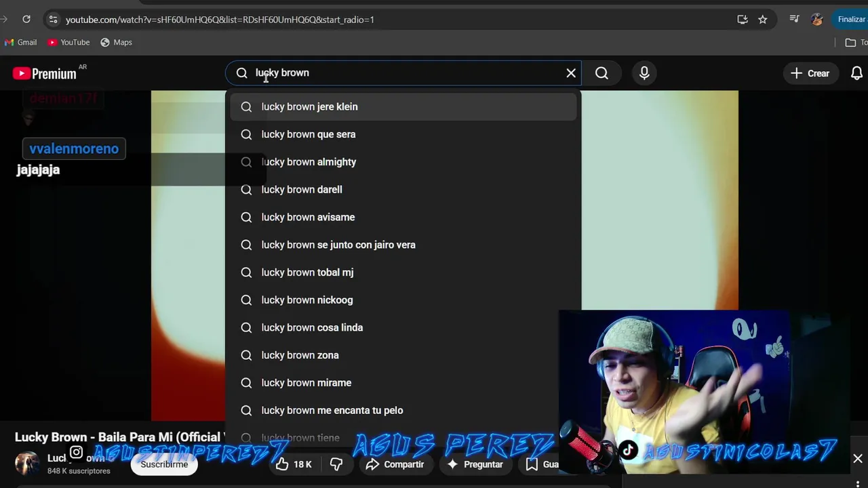Open the Gmail bookmark
868x488 pixels.
(20, 42)
